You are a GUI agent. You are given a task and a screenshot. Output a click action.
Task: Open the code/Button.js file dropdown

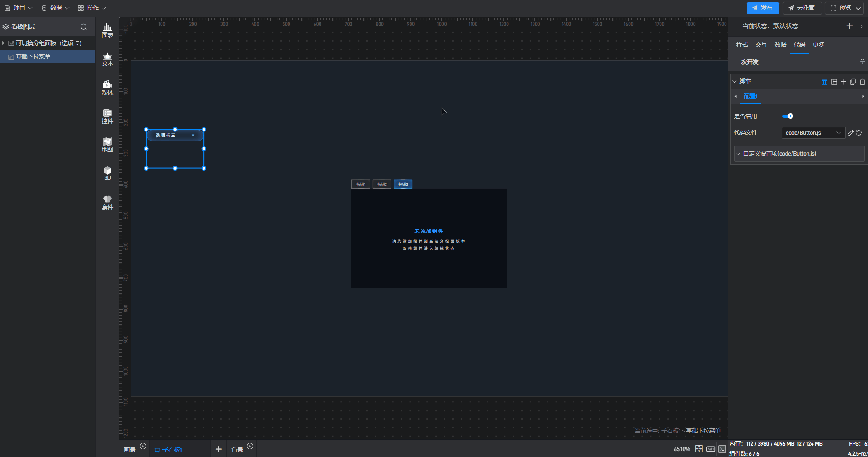[x=813, y=133]
